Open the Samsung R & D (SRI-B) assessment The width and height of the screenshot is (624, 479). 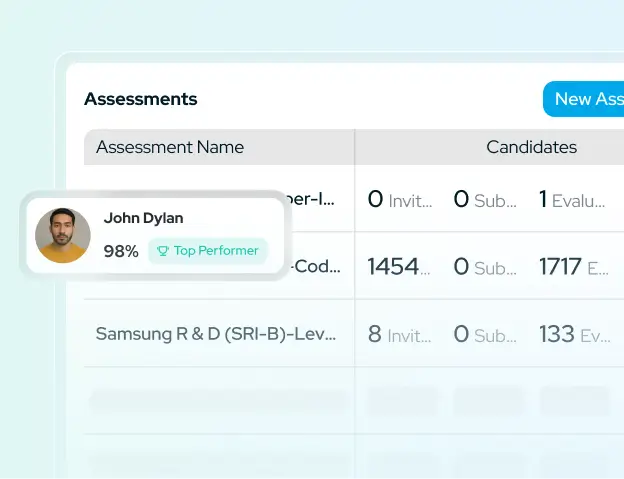click(216, 334)
